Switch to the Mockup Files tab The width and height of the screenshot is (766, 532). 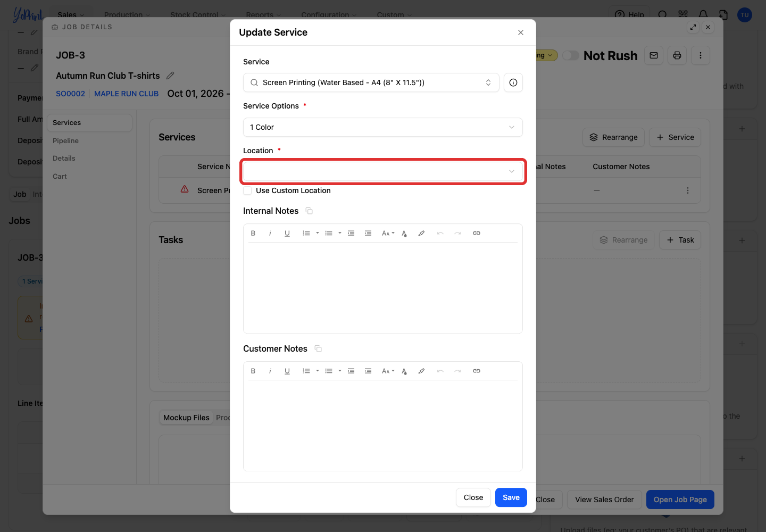coord(186,418)
